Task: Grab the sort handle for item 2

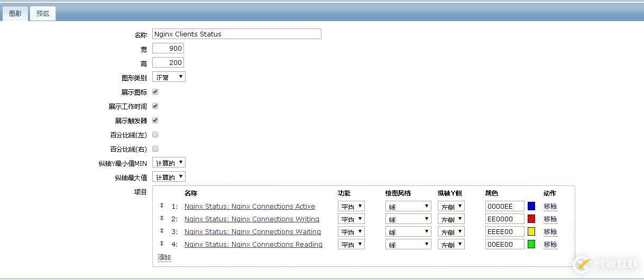Action: 162,218
